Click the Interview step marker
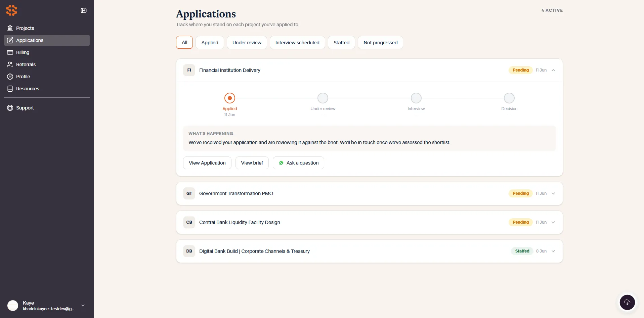Image resolution: width=644 pixels, height=318 pixels. [x=416, y=98]
